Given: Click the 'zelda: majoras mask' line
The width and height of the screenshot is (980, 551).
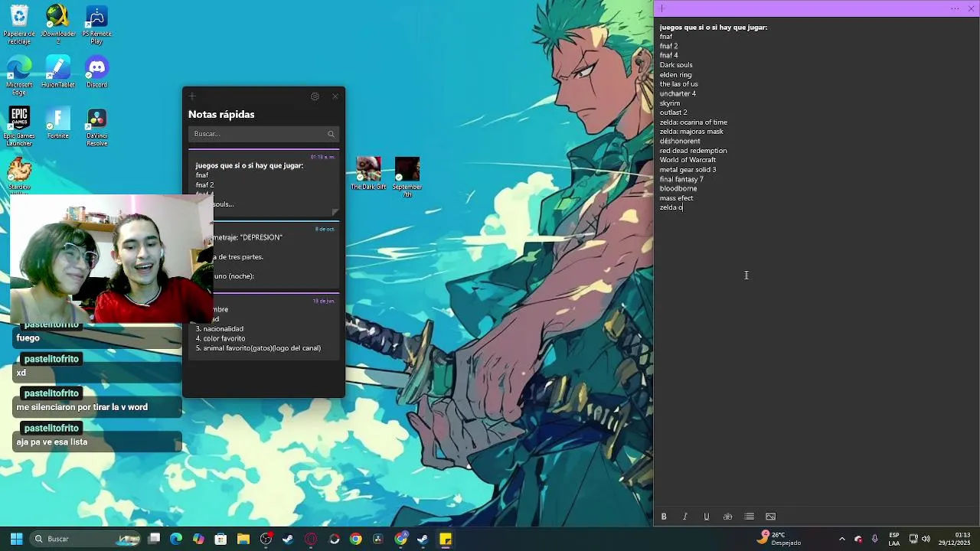Looking at the screenshot, I should [x=691, y=132].
